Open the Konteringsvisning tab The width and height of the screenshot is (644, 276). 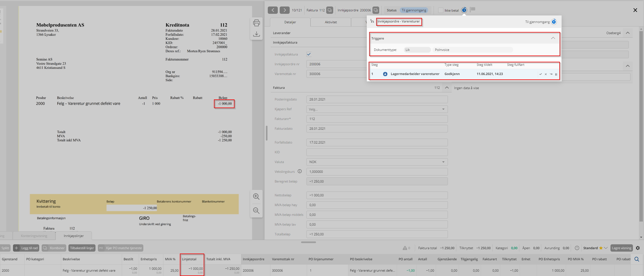point(34,236)
